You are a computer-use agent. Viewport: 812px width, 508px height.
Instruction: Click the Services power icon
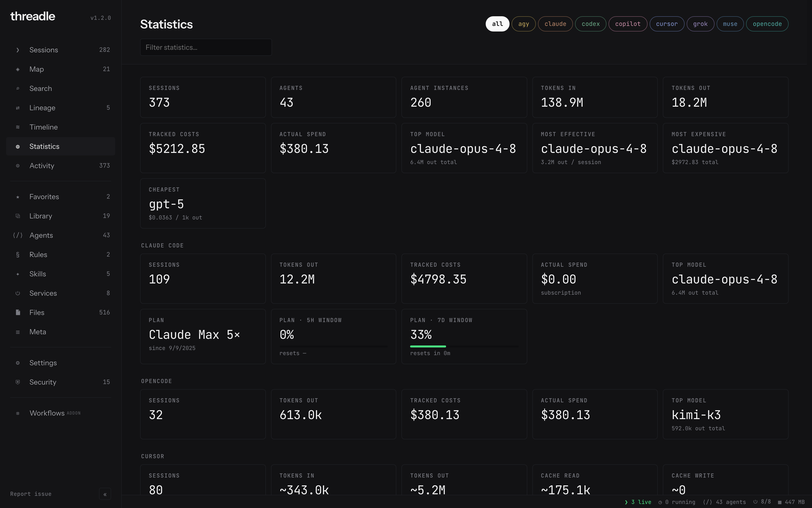point(18,293)
